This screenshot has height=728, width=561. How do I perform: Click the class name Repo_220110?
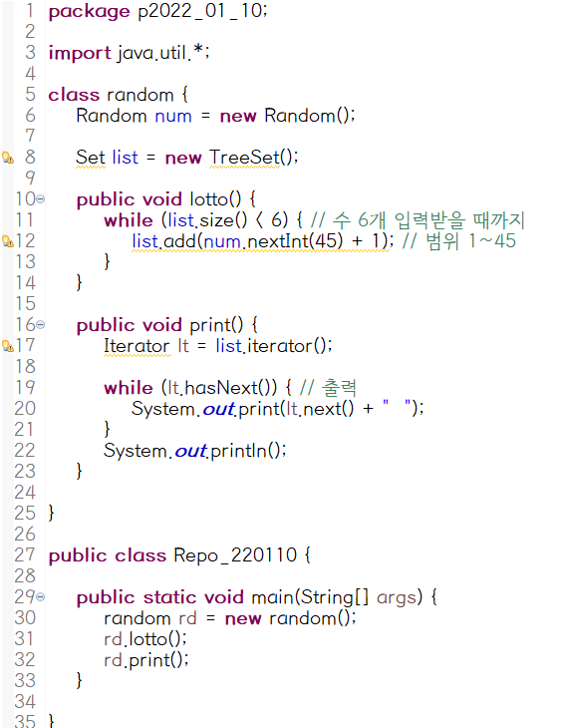pyautogui.click(x=235, y=555)
